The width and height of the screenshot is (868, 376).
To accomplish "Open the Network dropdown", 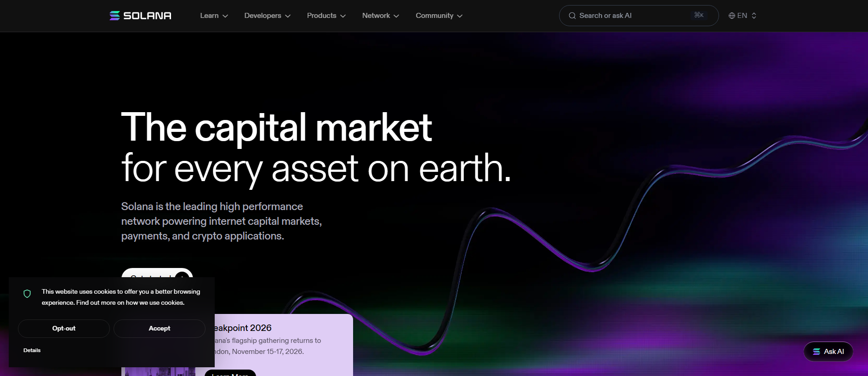I will point(380,16).
